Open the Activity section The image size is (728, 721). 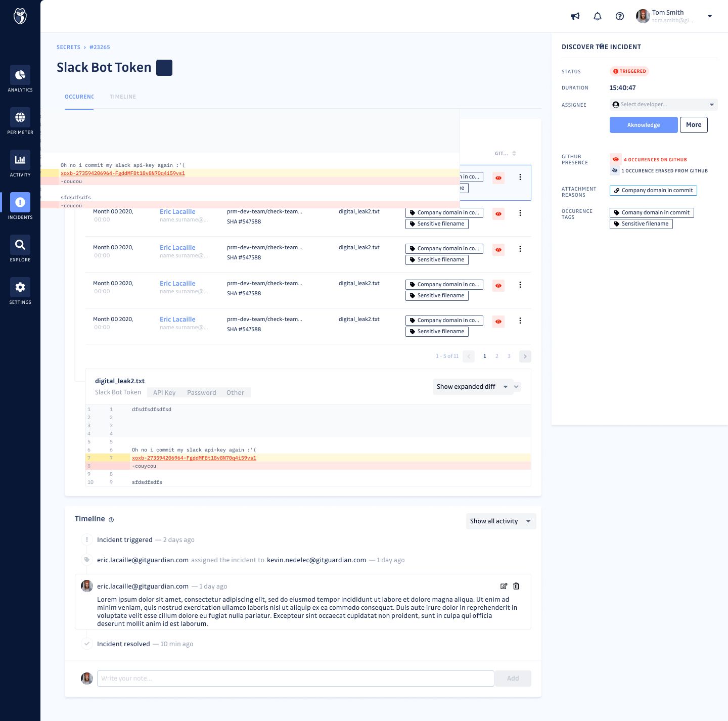20,163
